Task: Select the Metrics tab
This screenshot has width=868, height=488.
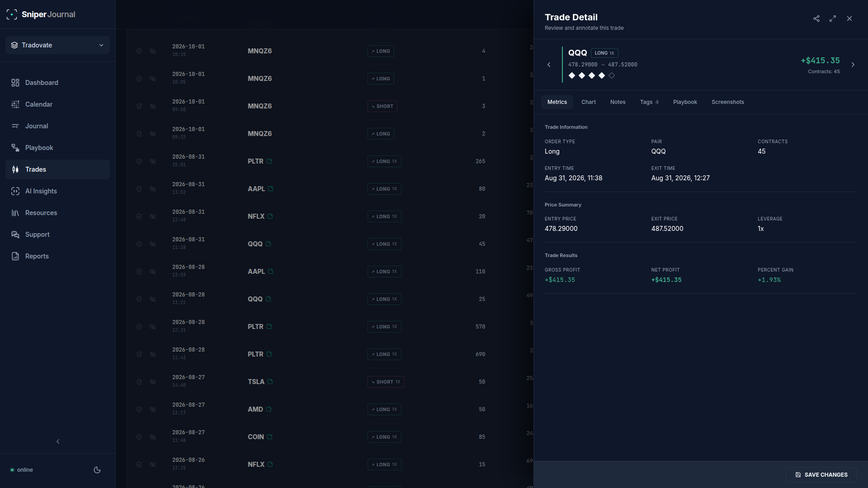Action: coord(557,102)
